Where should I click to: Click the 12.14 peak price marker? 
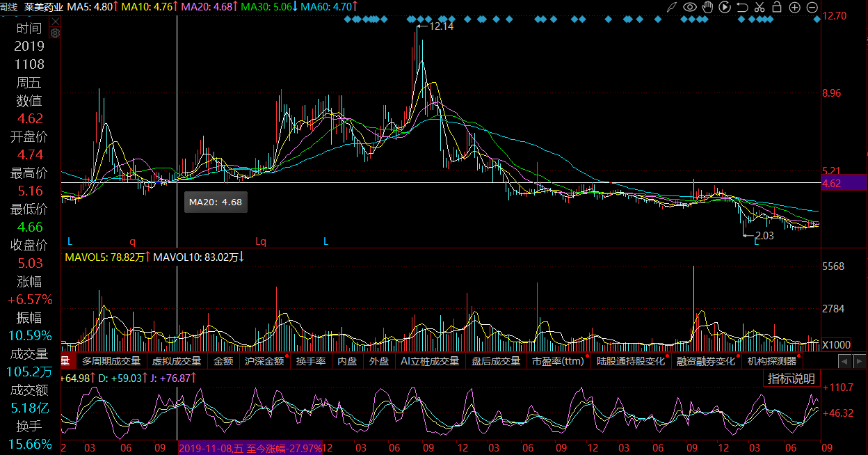pyautogui.click(x=441, y=26)
